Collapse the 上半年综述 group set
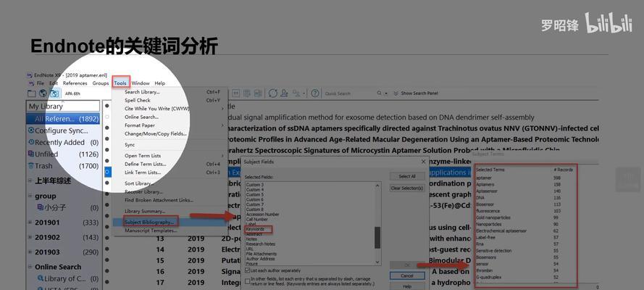 pos(30,181)
